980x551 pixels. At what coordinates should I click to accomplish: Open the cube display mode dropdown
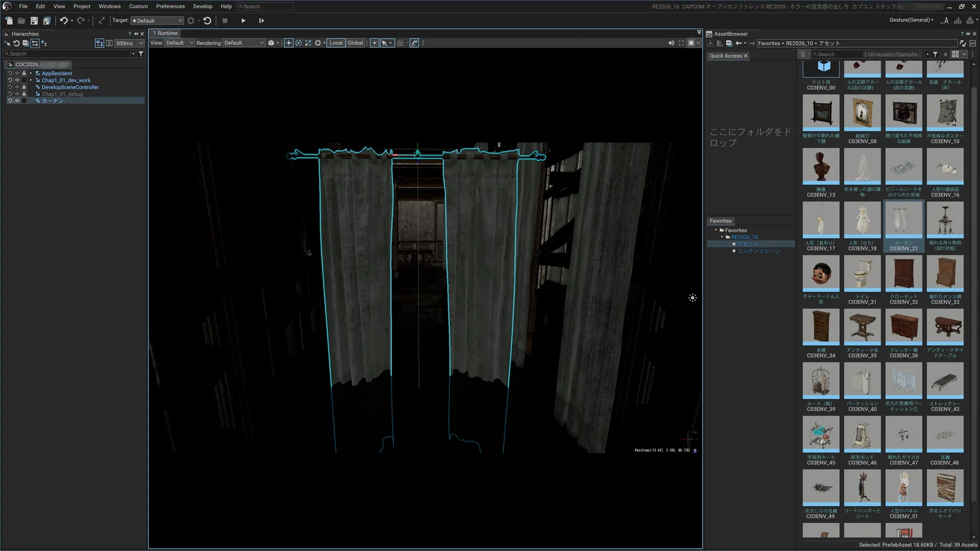[273, 43]
